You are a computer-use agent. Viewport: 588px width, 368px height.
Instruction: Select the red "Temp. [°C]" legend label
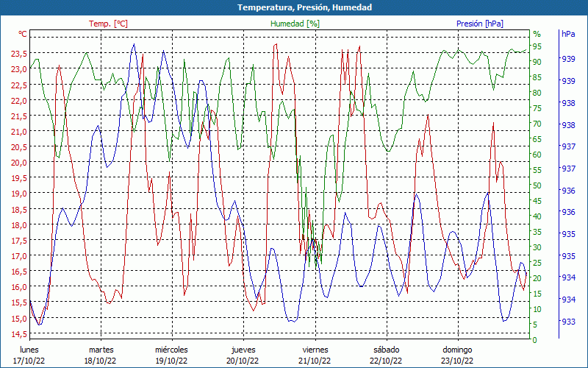(108, 24)
